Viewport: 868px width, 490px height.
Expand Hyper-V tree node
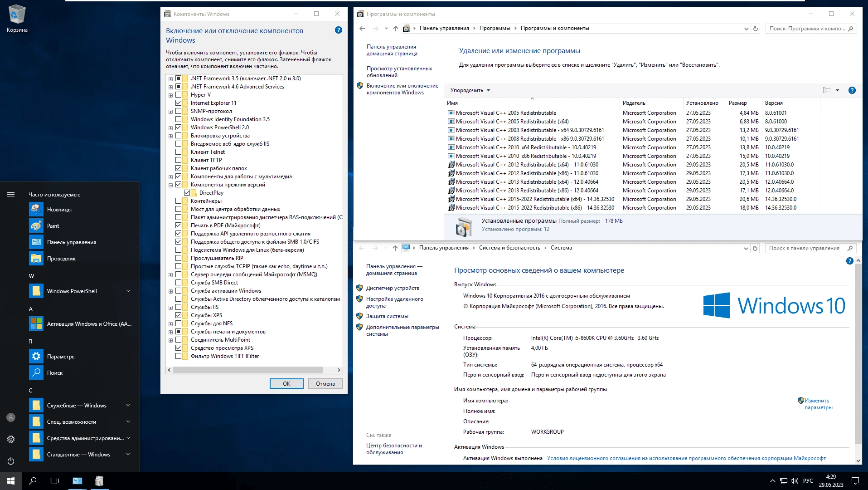[x=170, y=95]
